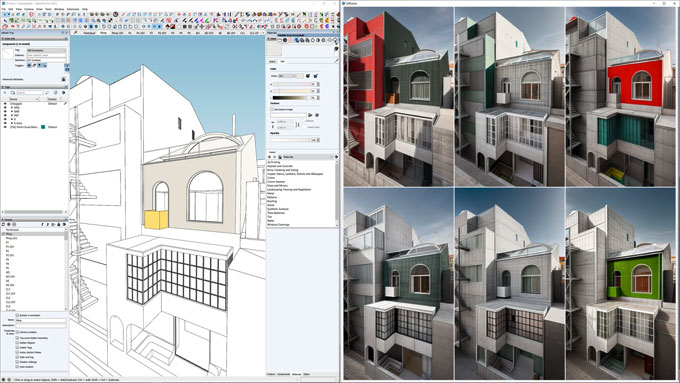
Task: Open the Roofing material collection
Action: 271,201
